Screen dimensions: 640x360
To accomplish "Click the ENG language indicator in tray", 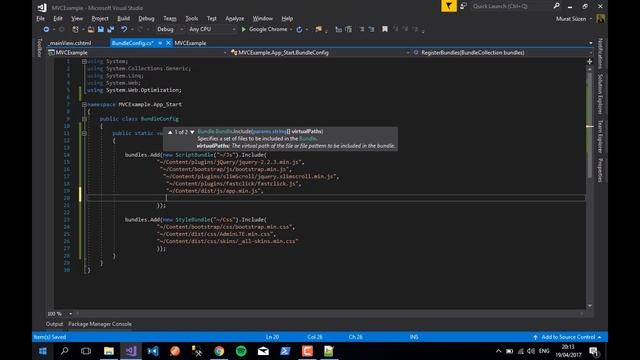I will coord(544,351).
